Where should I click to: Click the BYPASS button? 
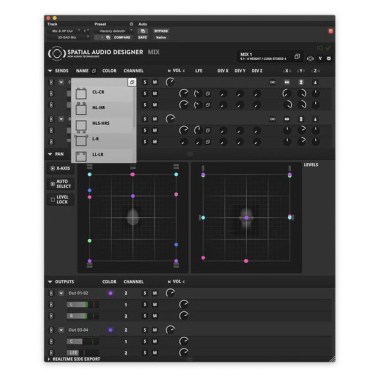161,31
